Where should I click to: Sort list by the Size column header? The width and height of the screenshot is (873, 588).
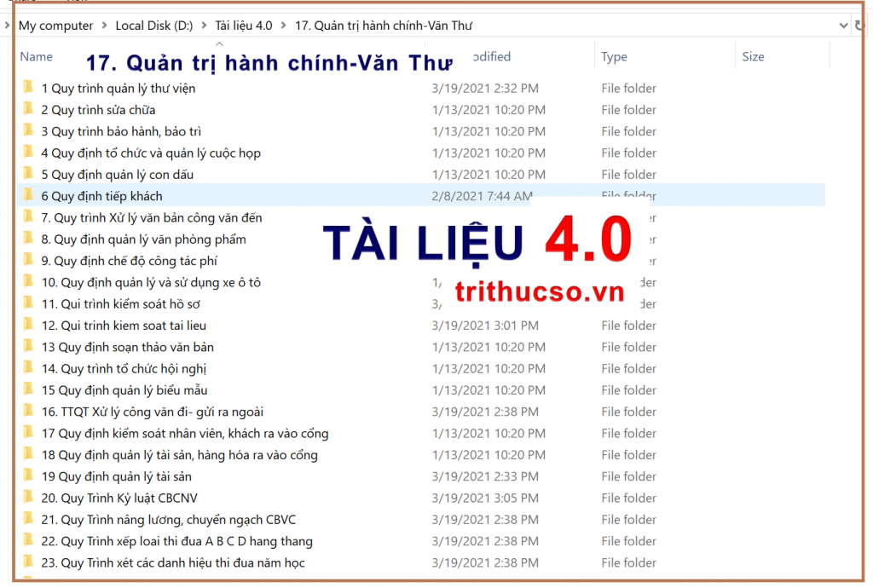click(753, 56)
